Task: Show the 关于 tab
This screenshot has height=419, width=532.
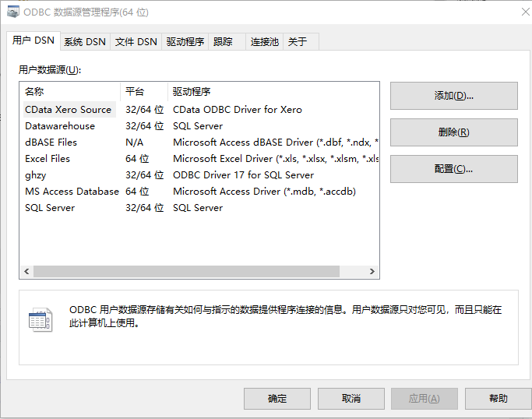Action: point(301,42)
